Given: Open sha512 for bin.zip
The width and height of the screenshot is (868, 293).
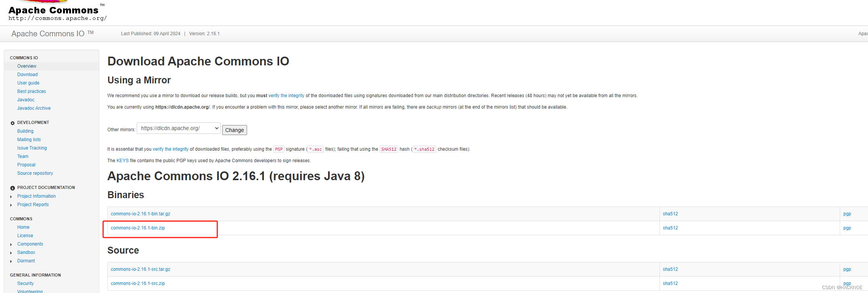Looking at the screenshot, I should click(x=670, y=228).
